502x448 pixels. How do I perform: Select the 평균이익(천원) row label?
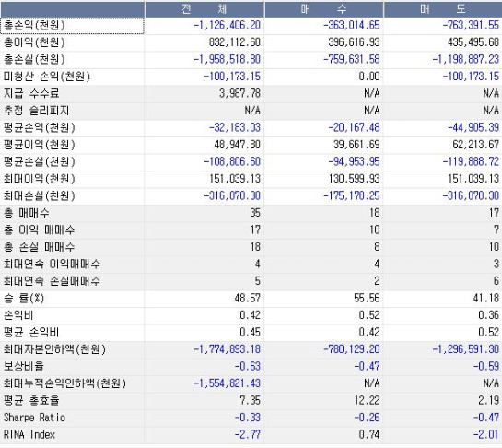[x=39, y=145]
